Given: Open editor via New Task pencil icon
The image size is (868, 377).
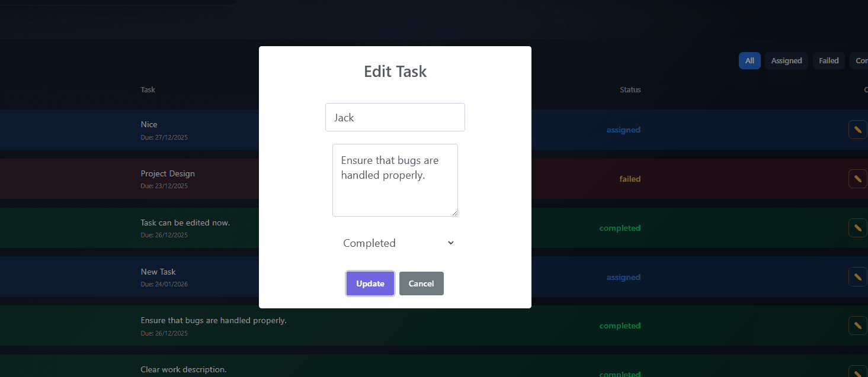Looking at the screenshot, I should [x=857, y=277].
